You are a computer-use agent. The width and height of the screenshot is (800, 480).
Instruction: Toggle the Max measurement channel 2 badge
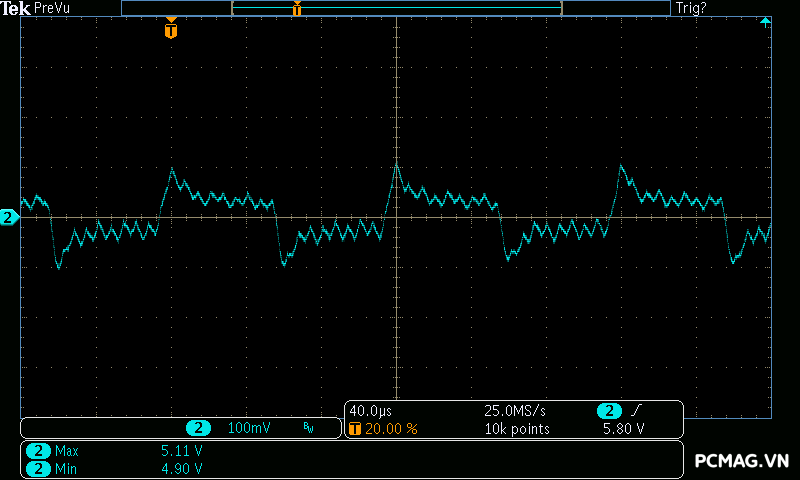[38, 451]
